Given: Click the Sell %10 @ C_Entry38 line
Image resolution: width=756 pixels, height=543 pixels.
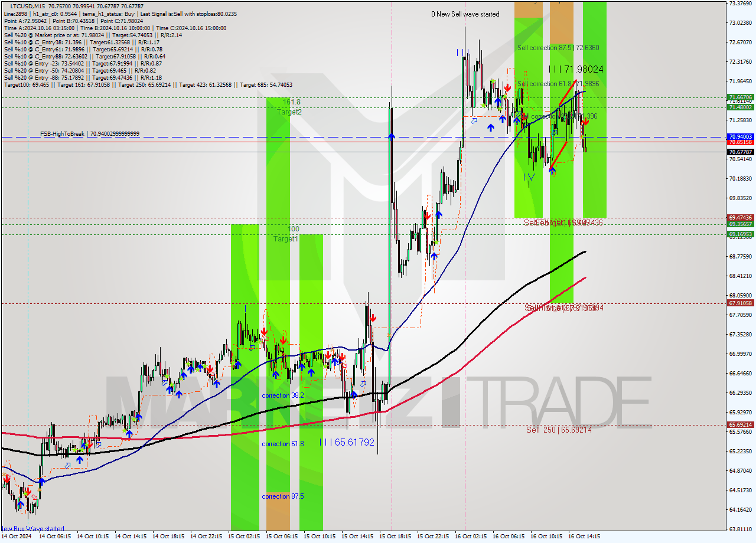Looking at the screenshot, I should [82, 42].
